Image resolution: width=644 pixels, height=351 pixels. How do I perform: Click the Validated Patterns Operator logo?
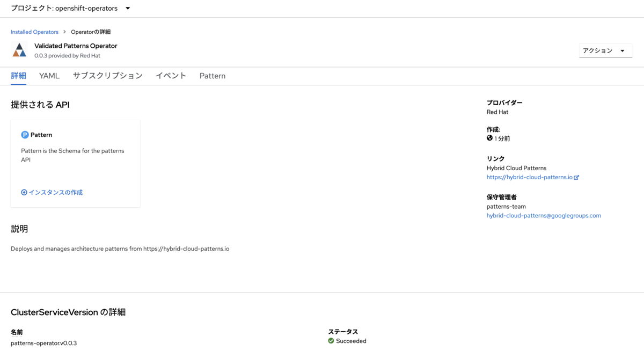[19, 50]
